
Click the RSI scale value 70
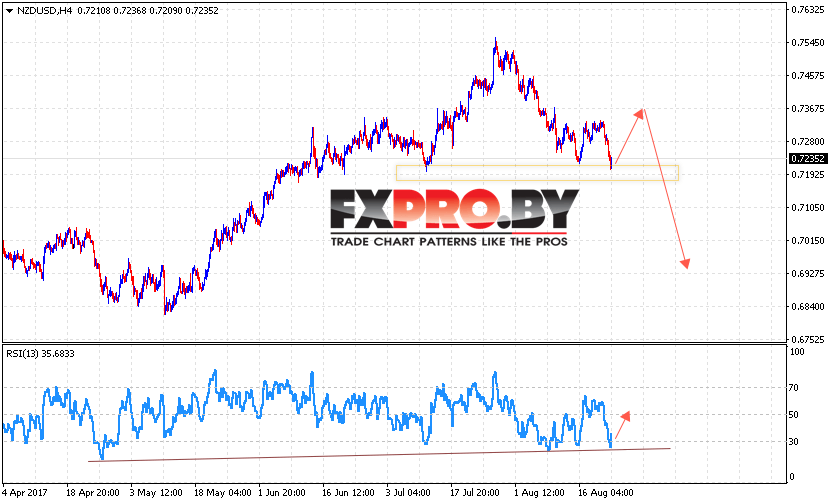pyautogui.click(x=794, y=388)
